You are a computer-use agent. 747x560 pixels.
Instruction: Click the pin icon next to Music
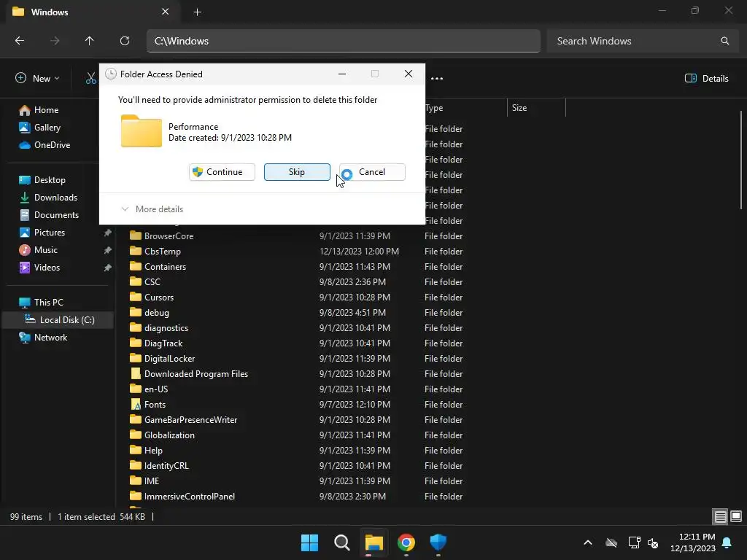(x=108, y=251)
